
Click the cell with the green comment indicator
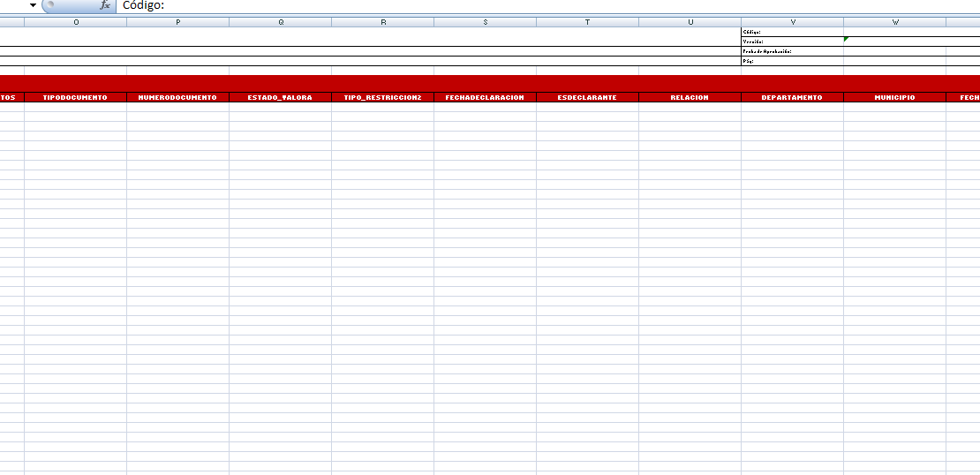pyautogui.click(x=895, y=41)
